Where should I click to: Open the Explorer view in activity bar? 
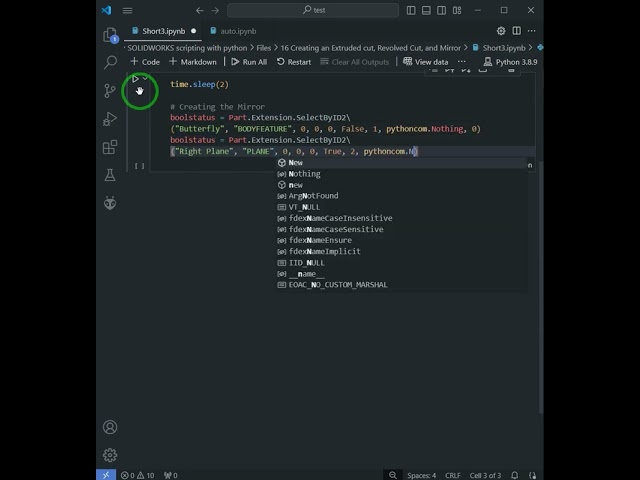[110, 35]
